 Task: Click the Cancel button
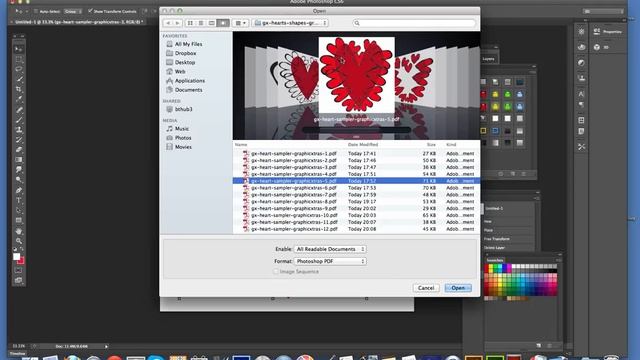point(426,288)
